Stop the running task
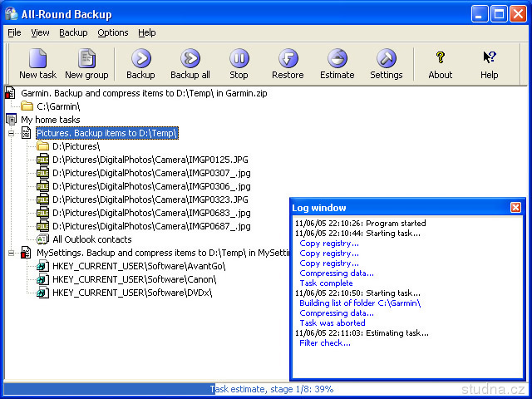 click(239, 64)
